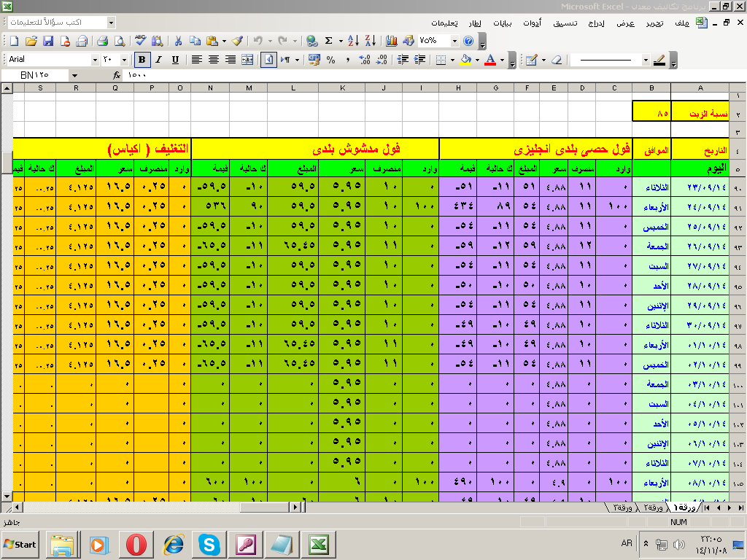Toggle Bold formatting
Viewport: 747px width, 560px height.
tap(142, 60)
